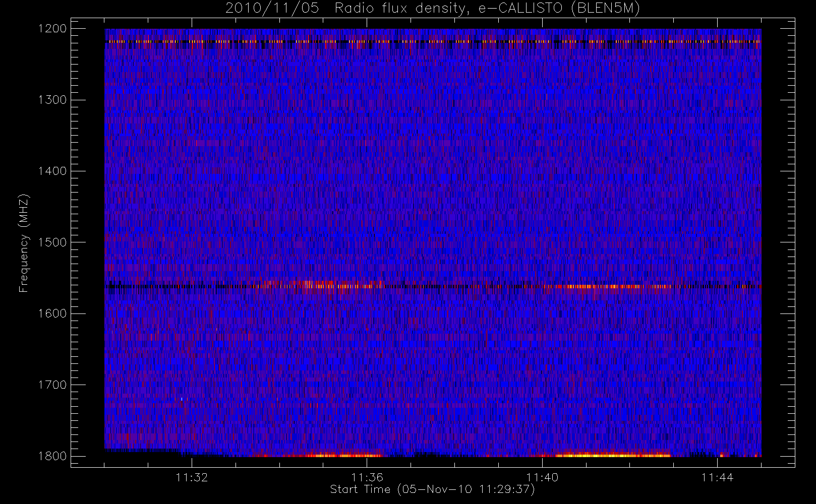This screenshot has height=504, width=816.
Task: Click the 11:36 time tick label
Action: (367, 477)
